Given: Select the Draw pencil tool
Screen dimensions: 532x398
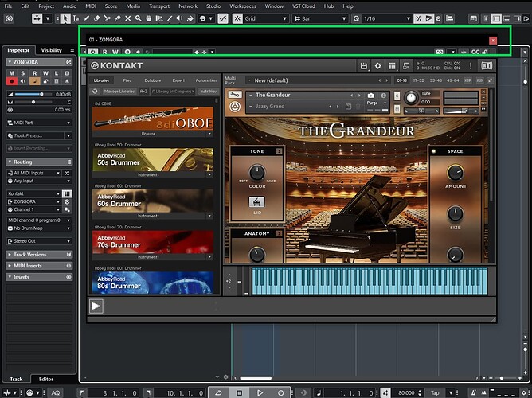Looking at the screenshot, I should coord(86,18).
